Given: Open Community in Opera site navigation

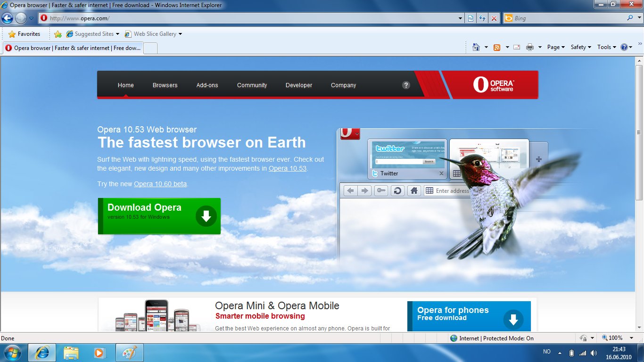Looking at the screenshot, I should tap(252, 85).
